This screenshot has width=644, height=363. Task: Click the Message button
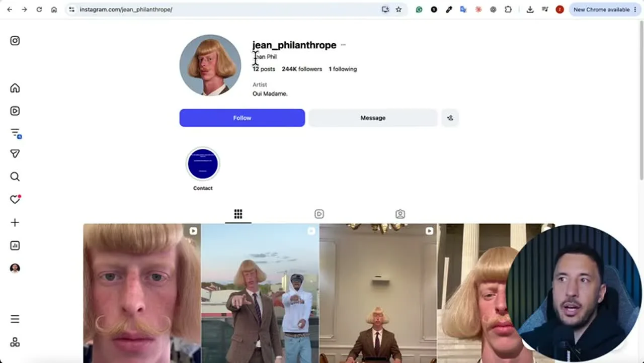[x=373, y=118]
